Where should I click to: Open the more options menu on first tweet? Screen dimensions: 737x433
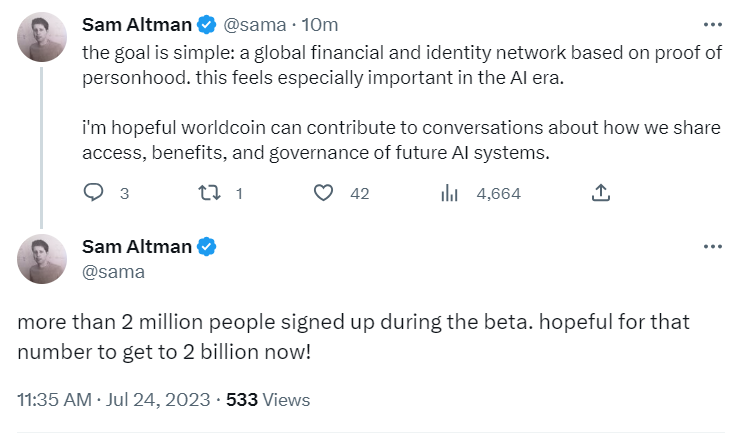coord(712,24)
